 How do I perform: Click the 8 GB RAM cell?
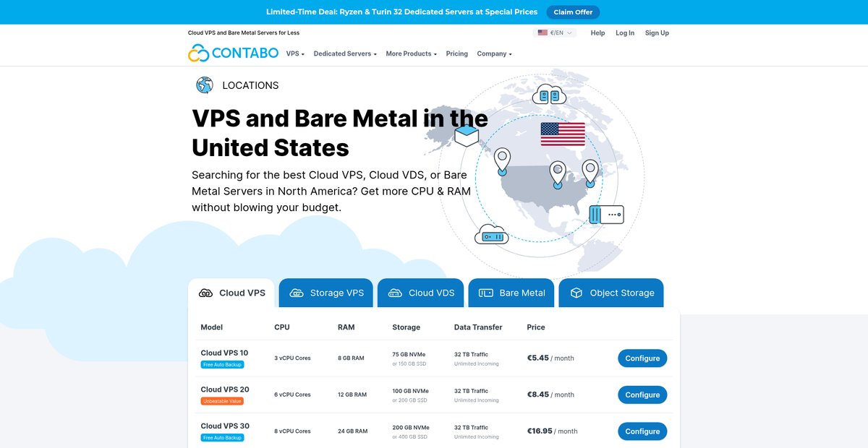(x=351, y=358)
